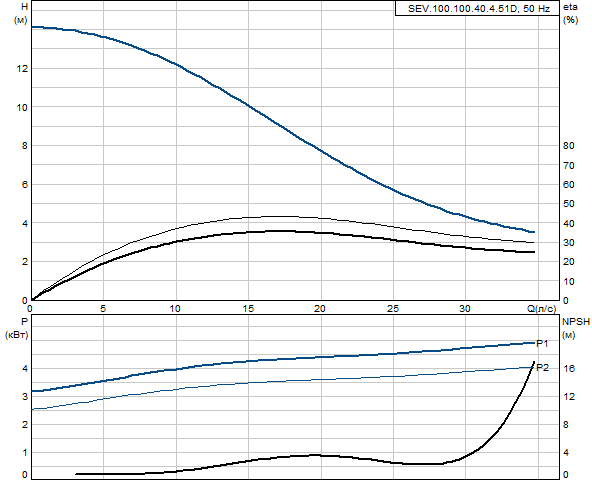The height and width of the screenshot is (480, 592).
Task: Click the 8 value on NPSH axis
Action: pyautogui.click(x=566, y=424)
